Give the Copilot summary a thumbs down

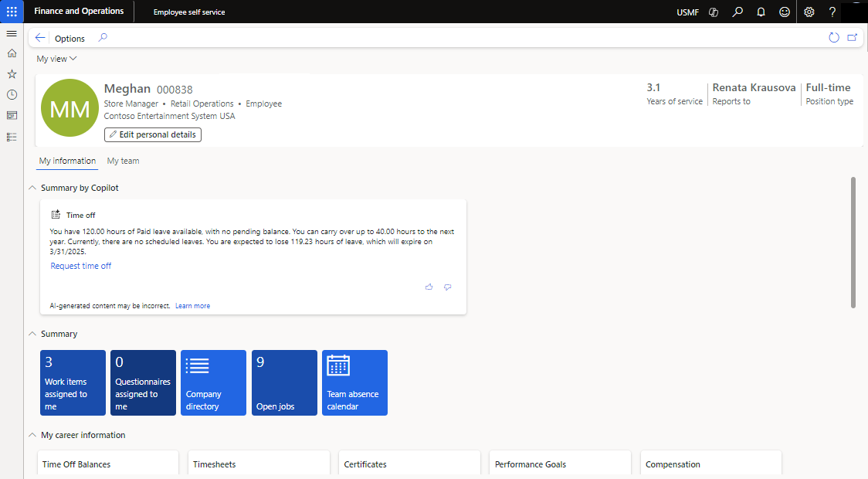447,287
